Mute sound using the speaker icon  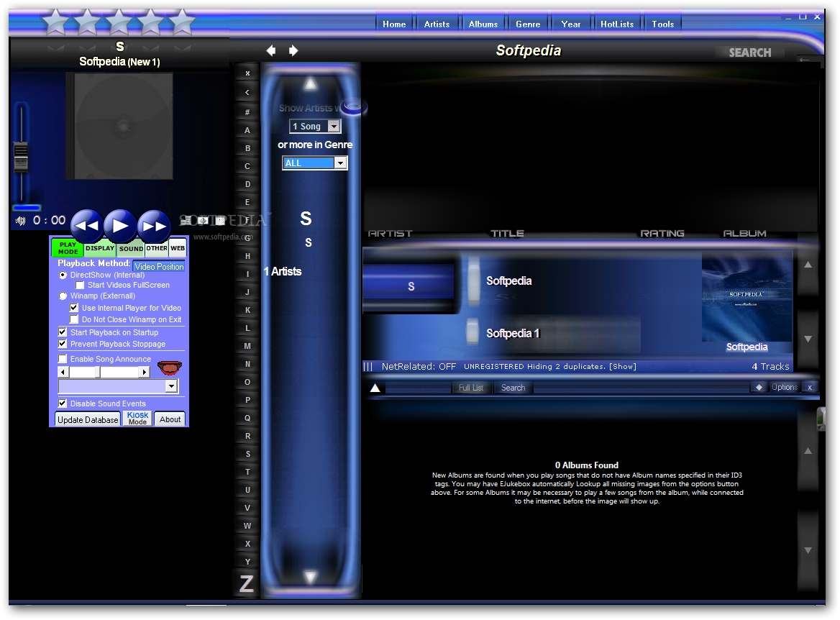pos(21,221)
